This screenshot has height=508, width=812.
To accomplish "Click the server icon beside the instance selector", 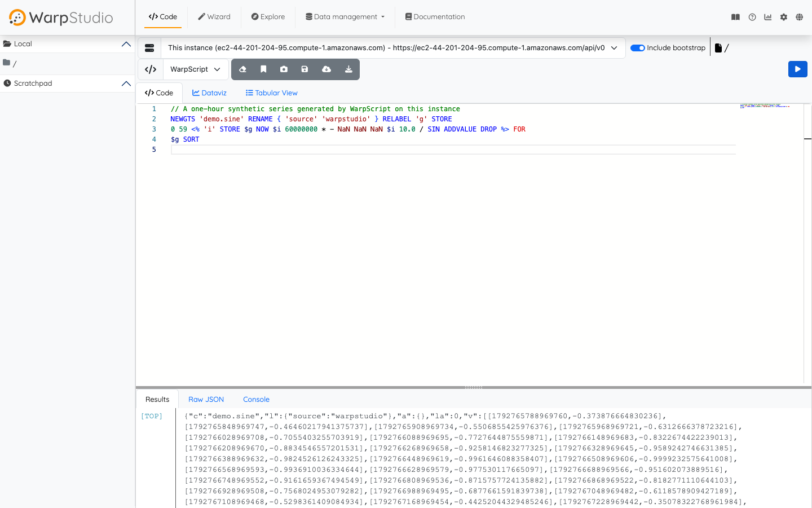I will click(x=149, y=48).
